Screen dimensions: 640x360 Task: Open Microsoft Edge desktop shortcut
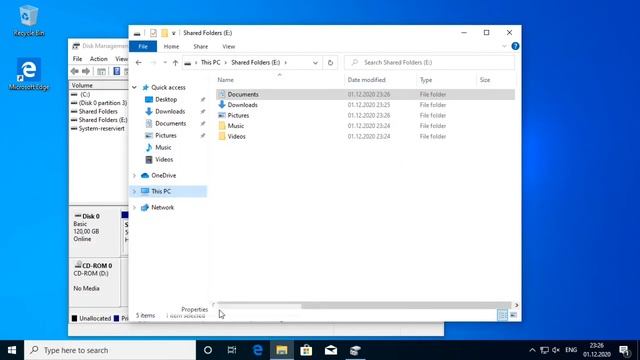29,75
